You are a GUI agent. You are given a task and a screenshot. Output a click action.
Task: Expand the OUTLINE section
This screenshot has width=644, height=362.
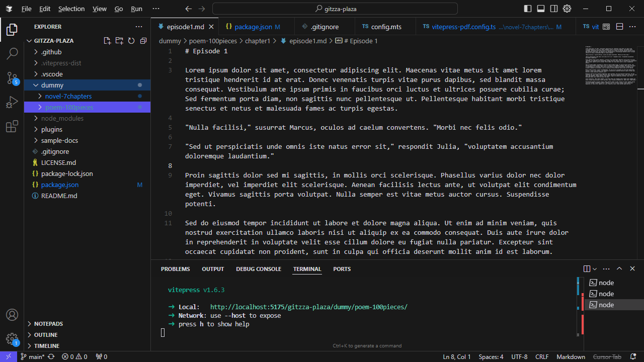(x=87, y=335)
